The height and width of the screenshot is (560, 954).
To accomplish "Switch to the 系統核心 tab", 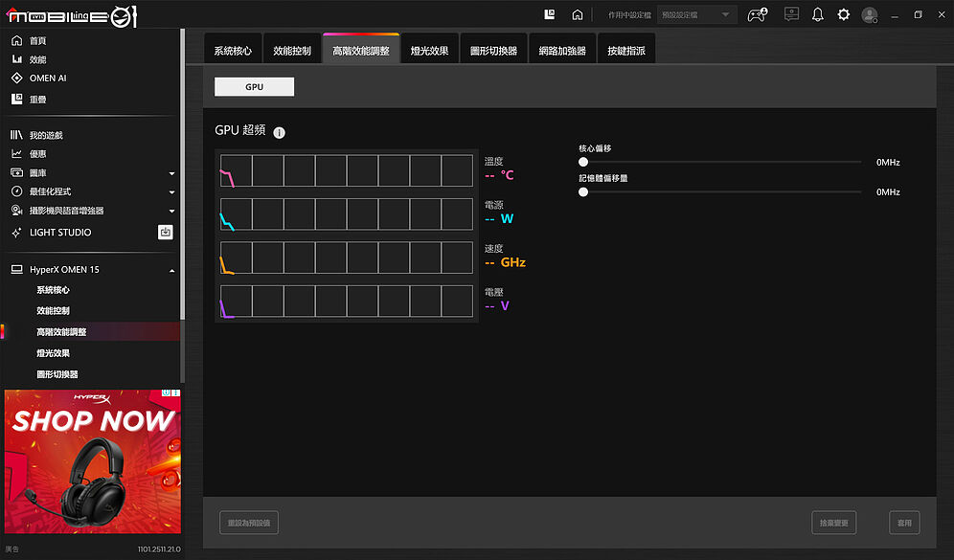I will 233,49.
